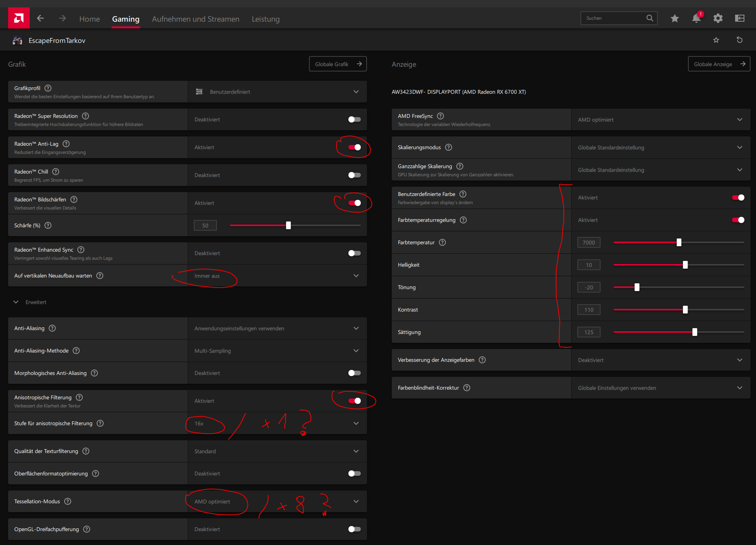Image resolution: width=756 pixels, height=545 pixels.
Task: Open the AMD FreeSync dropdown
Action: [660, 119]
